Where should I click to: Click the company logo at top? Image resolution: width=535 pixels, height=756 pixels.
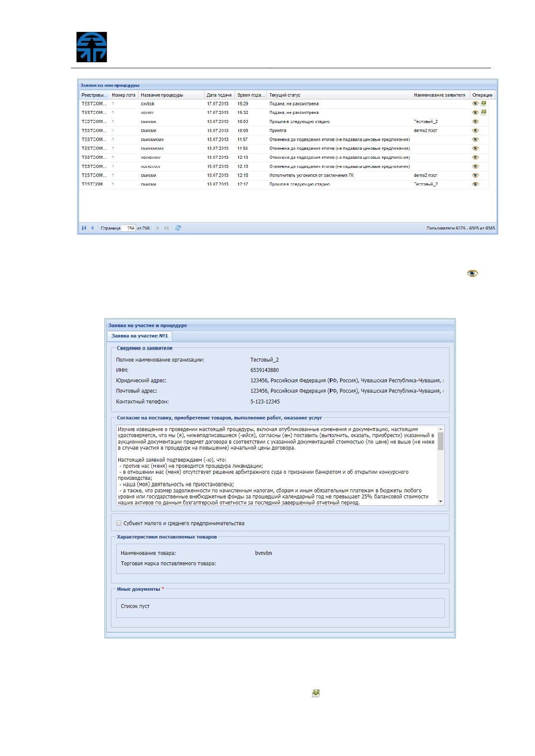pos(92,47)
